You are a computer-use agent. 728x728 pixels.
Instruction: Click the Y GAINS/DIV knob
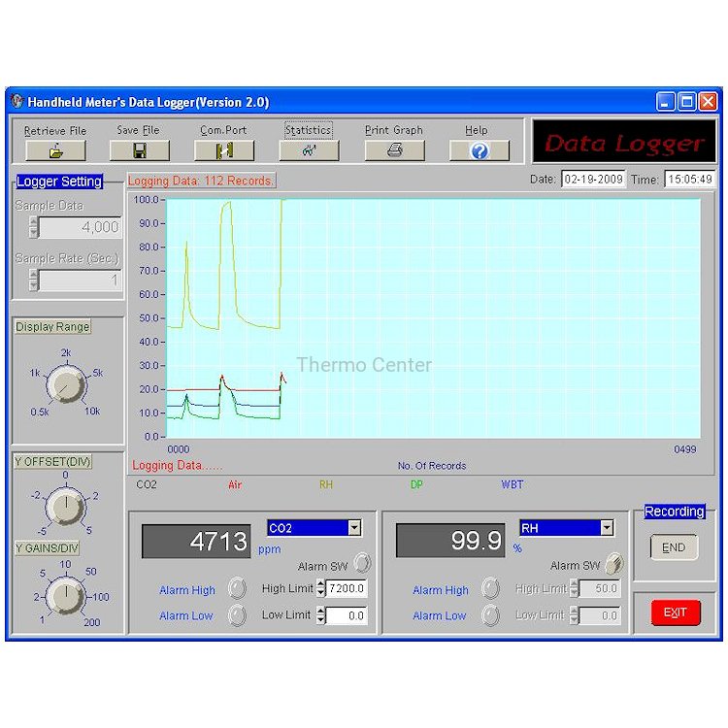click(x=65, y=595)
